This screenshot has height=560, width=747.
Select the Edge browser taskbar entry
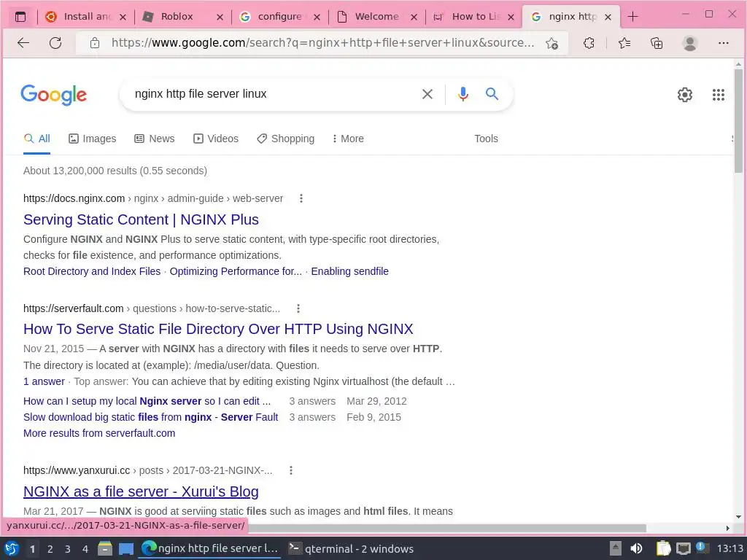click(x=210, y=548)
